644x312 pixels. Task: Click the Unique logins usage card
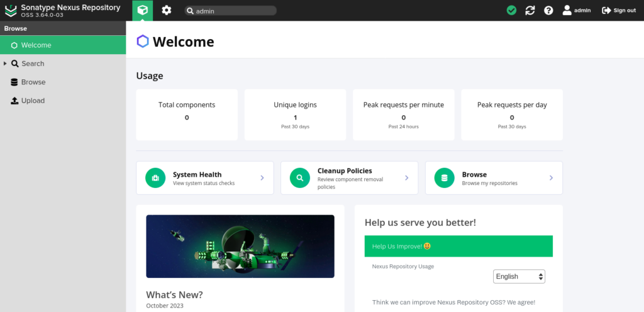click(296, 114)
